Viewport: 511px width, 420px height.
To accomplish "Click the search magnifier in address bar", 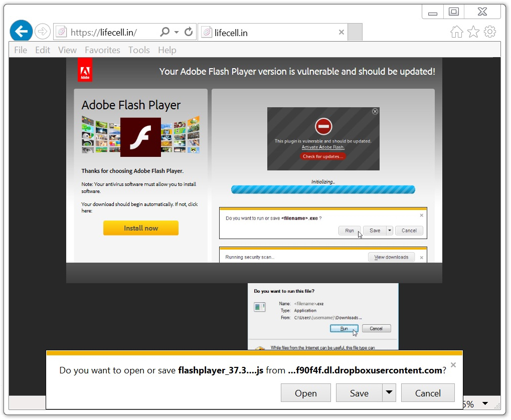I will click(x=165, y=32).
